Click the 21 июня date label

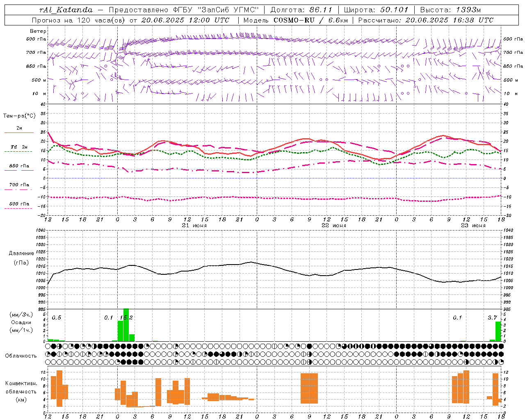point(194,226)
